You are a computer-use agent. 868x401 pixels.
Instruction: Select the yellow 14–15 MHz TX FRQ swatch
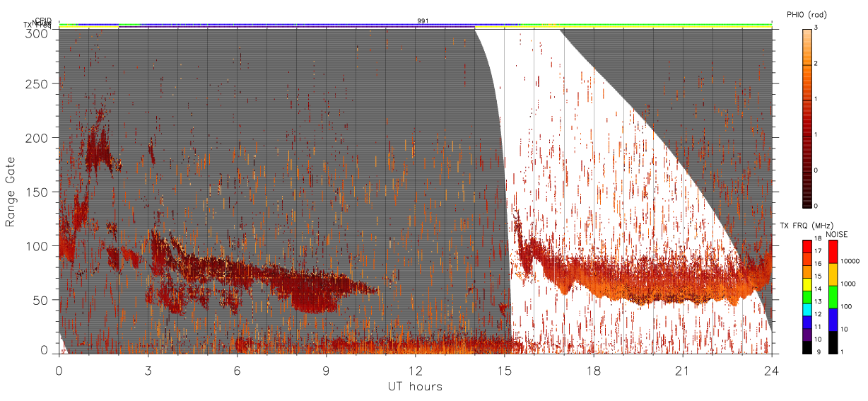point(807,284)
